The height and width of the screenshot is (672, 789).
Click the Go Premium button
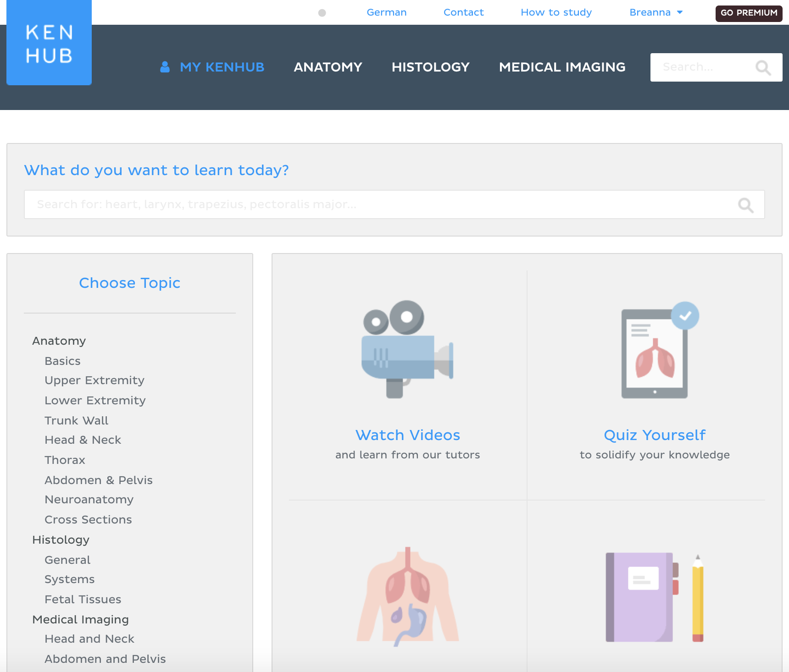coord(749,13)
